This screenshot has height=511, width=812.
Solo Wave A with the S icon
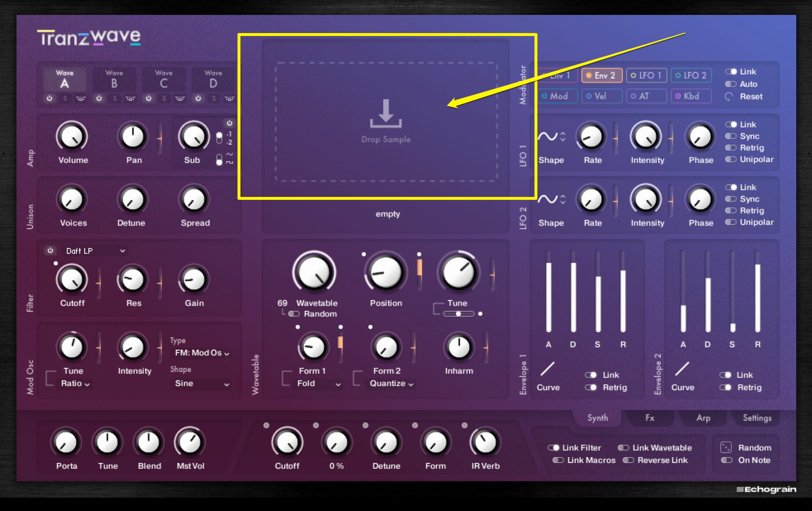pyautogui.click(x=65, y=98)
